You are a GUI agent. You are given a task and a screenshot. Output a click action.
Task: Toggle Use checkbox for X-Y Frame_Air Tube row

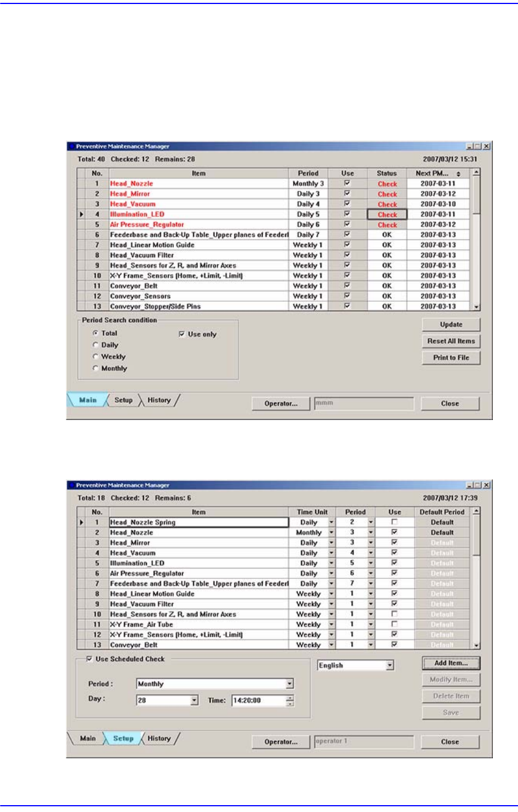click(x=394, y=625)
